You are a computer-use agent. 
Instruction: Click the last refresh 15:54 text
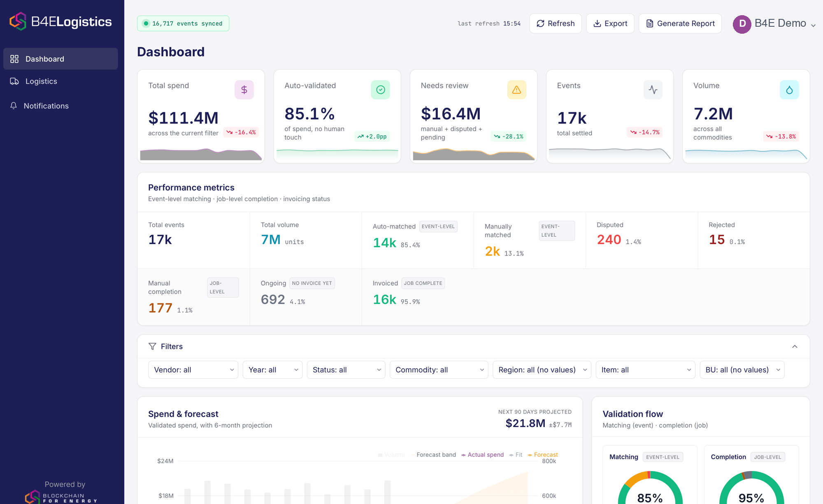tap(489, 23)
